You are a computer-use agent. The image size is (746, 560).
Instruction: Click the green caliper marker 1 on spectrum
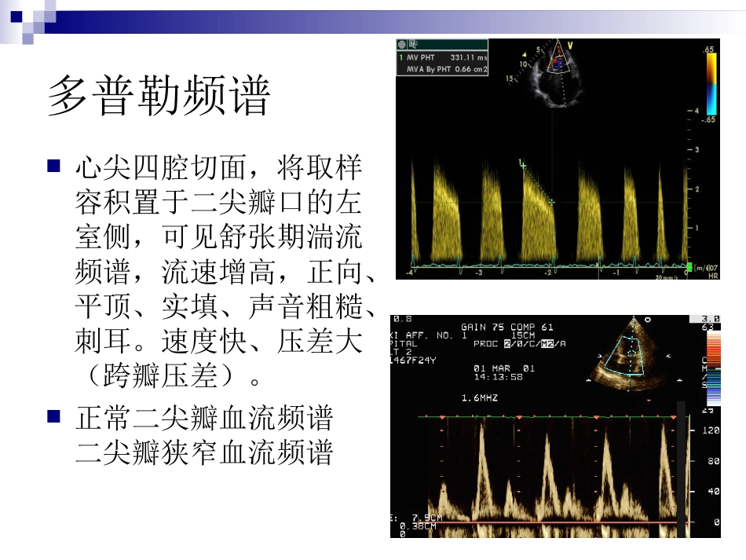pyautogui.click(x=522, y=165)
